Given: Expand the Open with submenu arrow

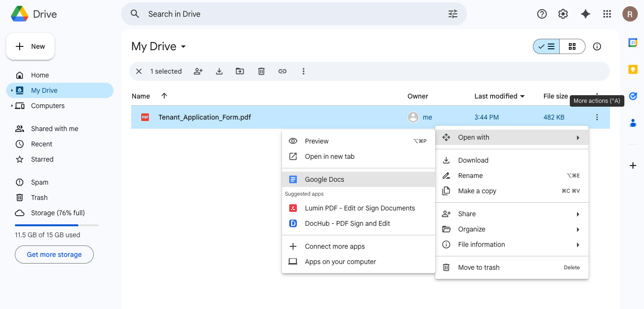Looking at the screenshot, I should [578, 138].
